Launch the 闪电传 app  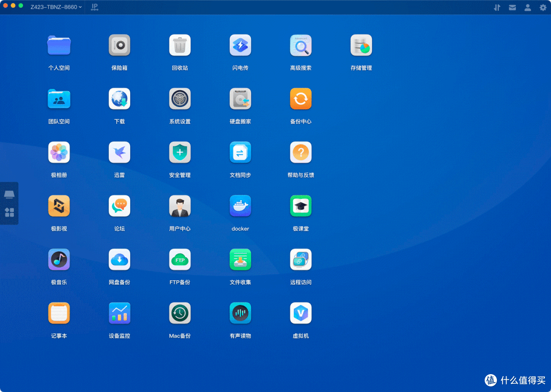point(240,45)
